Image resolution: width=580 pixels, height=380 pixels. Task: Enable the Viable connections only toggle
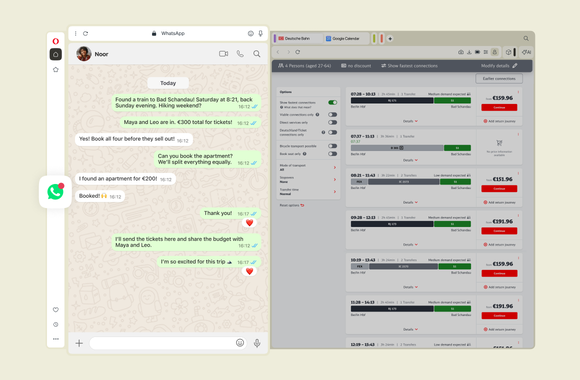click(333, 114)
